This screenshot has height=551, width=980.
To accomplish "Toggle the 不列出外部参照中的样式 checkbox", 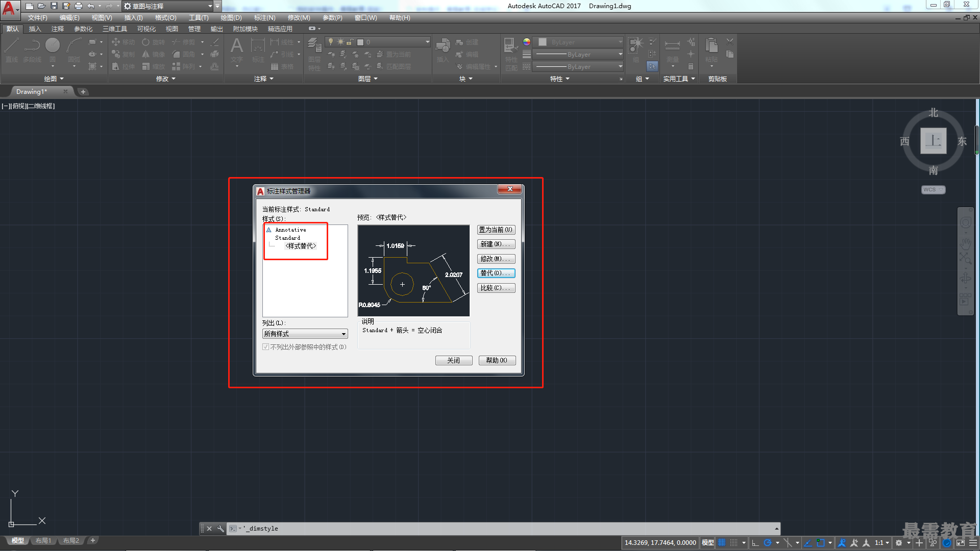I will point(266,347).
